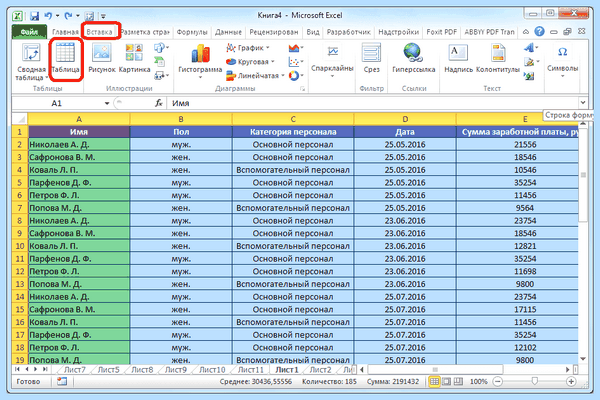Insert a slicer (Срез)
The image size is (600, 400).
tap(372, 58)
